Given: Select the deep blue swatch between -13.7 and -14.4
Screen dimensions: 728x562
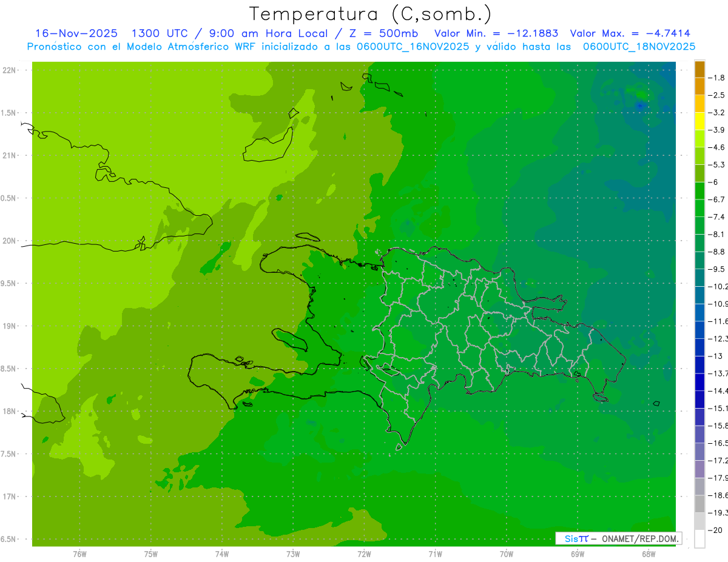Looking at the screenshot, I should [699, 382].
